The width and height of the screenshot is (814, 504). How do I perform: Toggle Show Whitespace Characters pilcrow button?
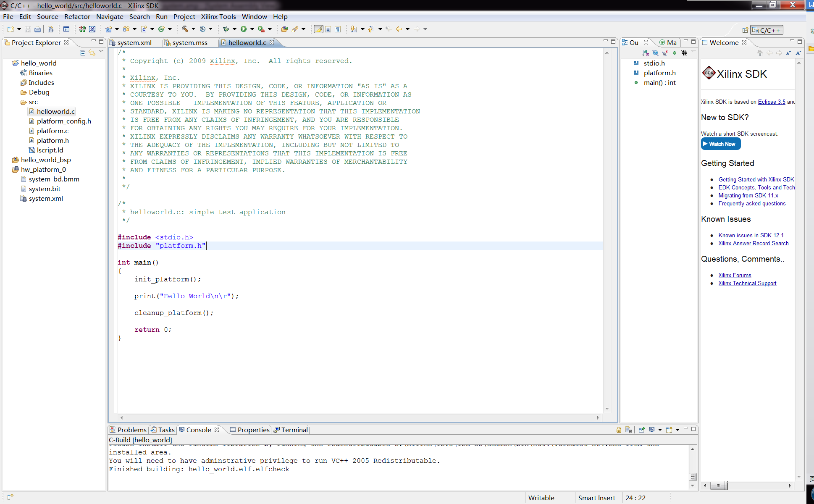click(338, 29)
